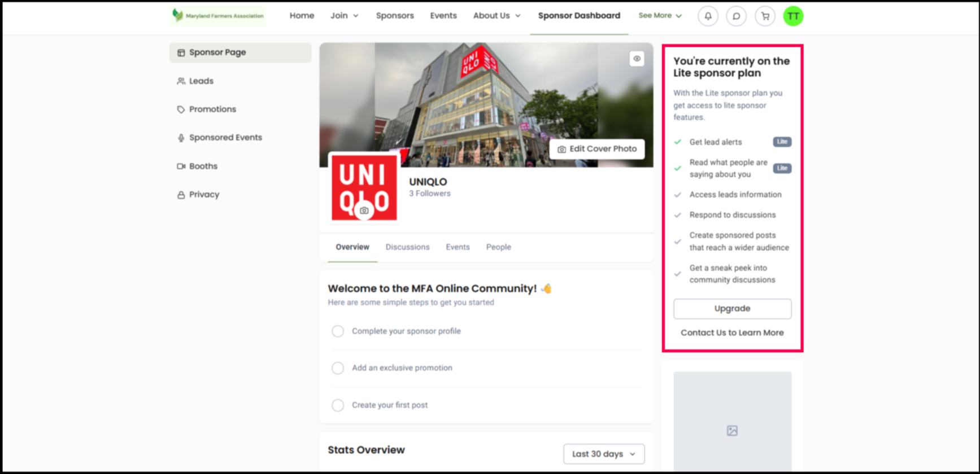The image size is (980, 474).
Task: Open Booths in the sidebar
Action: [x=203, y=166]
